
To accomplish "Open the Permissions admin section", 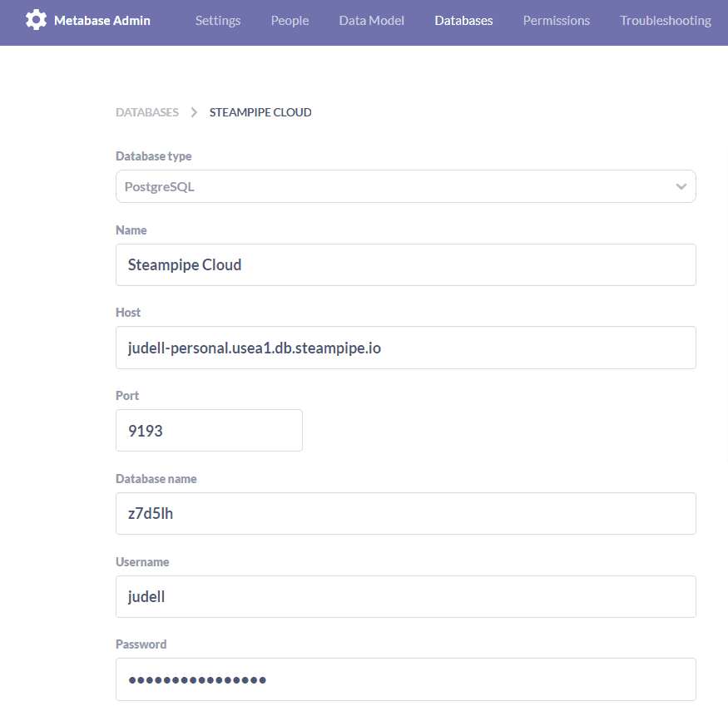I will pyautogui.click(x=557, y=21).
